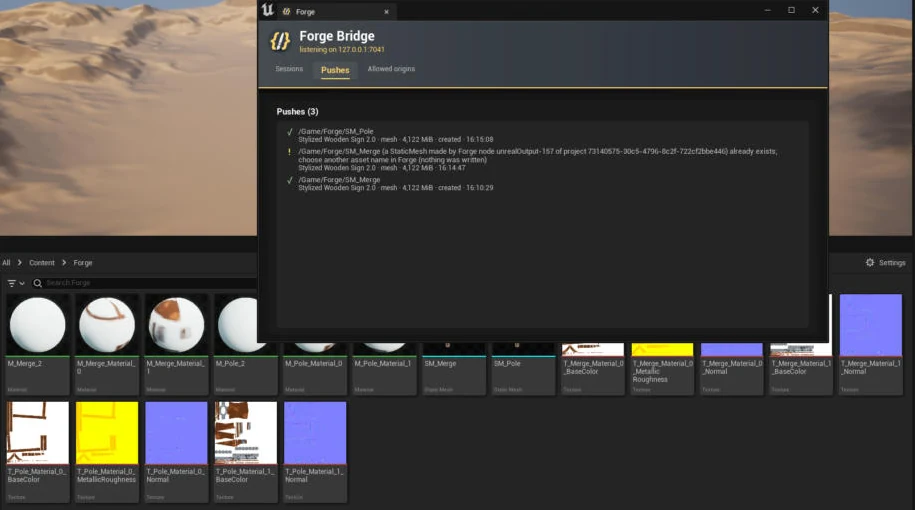Click the search magnifier icon
This screenshot has width=915, height=510.
37,283
